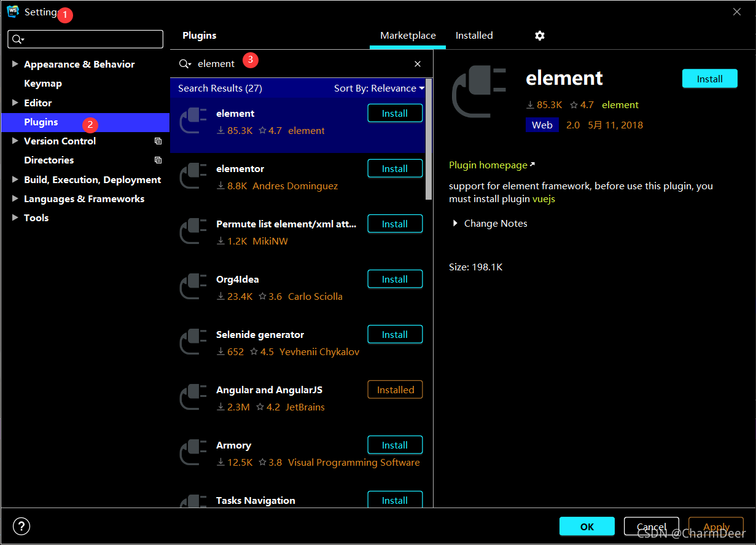
Task: Clear the plugin search text with X
Action: point(418,64)
